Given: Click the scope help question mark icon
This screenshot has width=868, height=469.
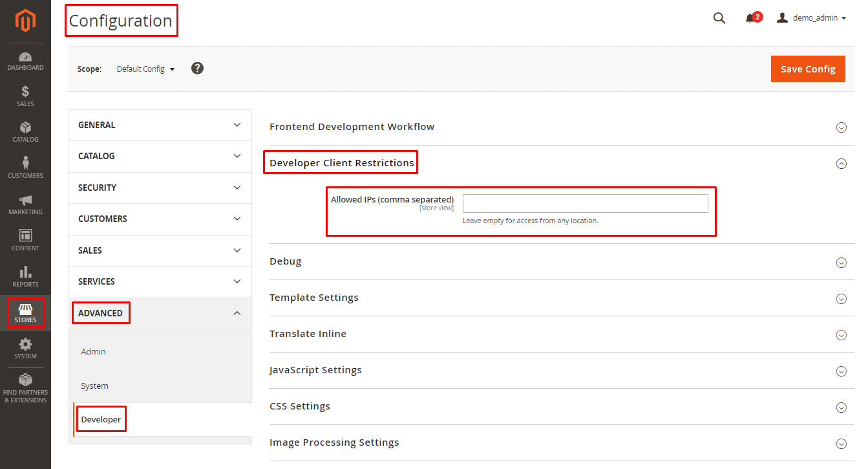Looking at the screenshot, I should (198, 68).
